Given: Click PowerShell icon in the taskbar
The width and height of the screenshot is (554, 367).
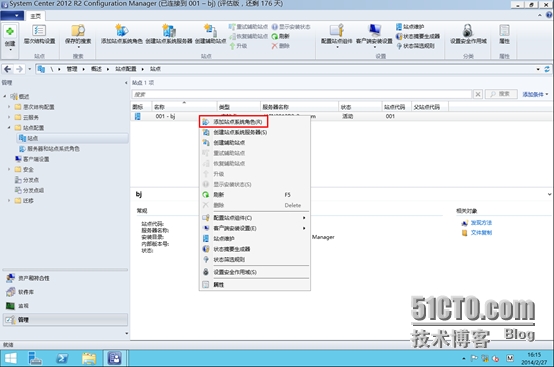Looking at the screenshot, I should (x=62, y=358).
